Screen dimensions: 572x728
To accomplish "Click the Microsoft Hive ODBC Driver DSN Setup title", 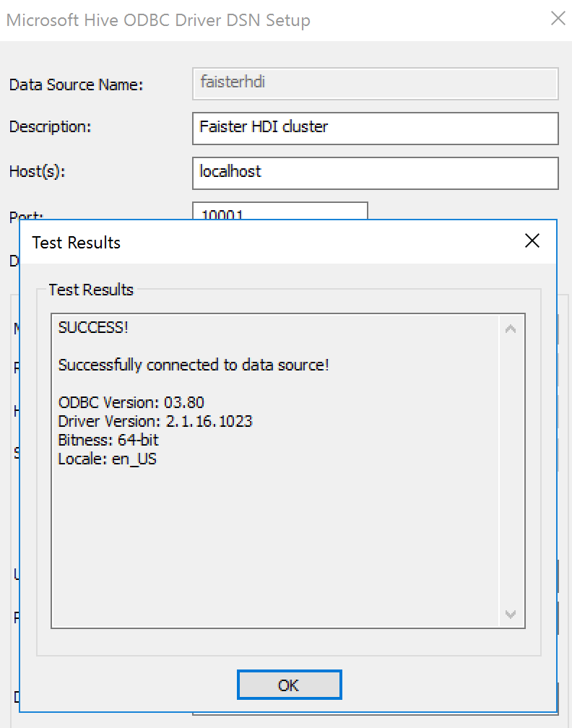I will [158, 20].
